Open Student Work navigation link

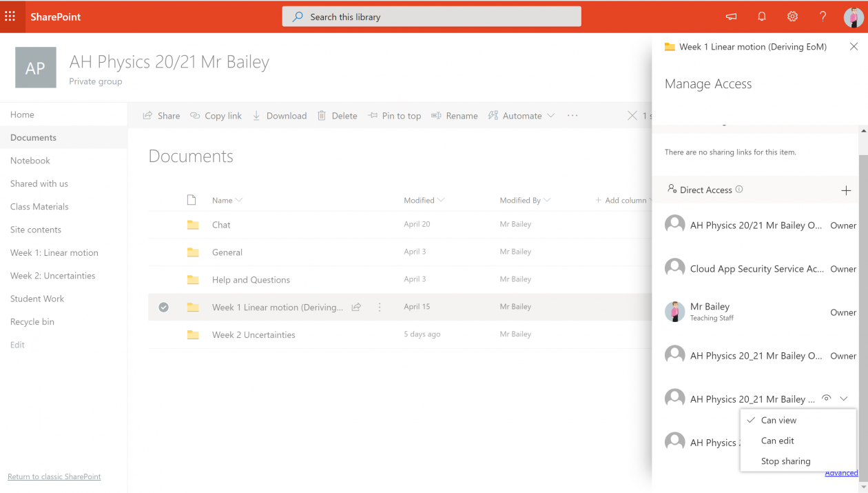pyautogui.click(x=37, y=299)
